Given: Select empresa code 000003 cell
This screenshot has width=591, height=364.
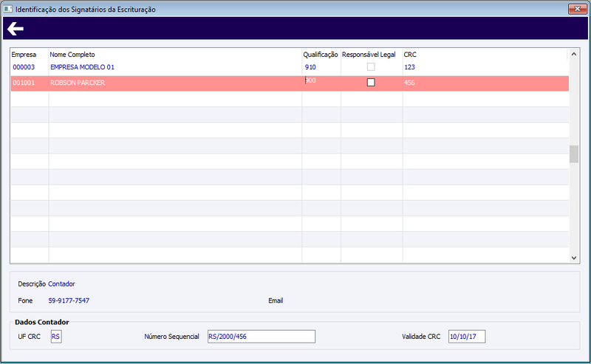Looking at the screenshot, I should click(24, 67).
